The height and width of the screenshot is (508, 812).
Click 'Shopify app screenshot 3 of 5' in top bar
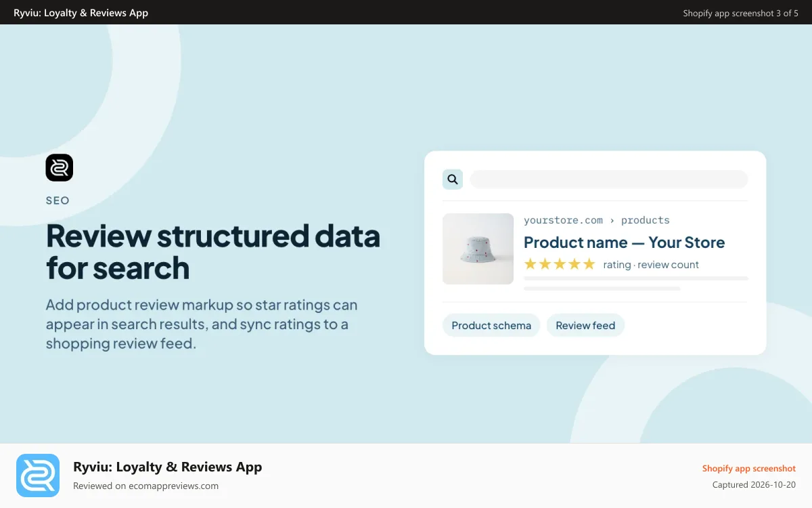tap(740, 13)
